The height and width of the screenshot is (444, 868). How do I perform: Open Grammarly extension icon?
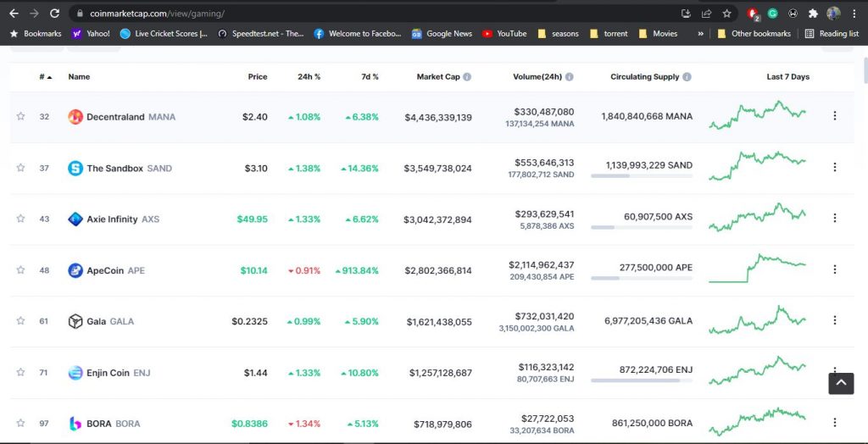772,14
